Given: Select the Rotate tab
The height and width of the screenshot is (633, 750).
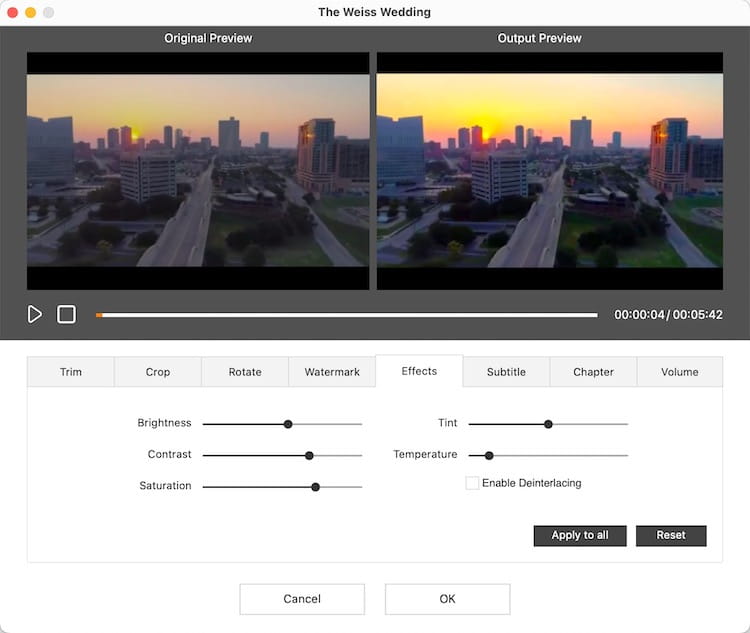Looking at the screenshot, I should pos(245,372).
